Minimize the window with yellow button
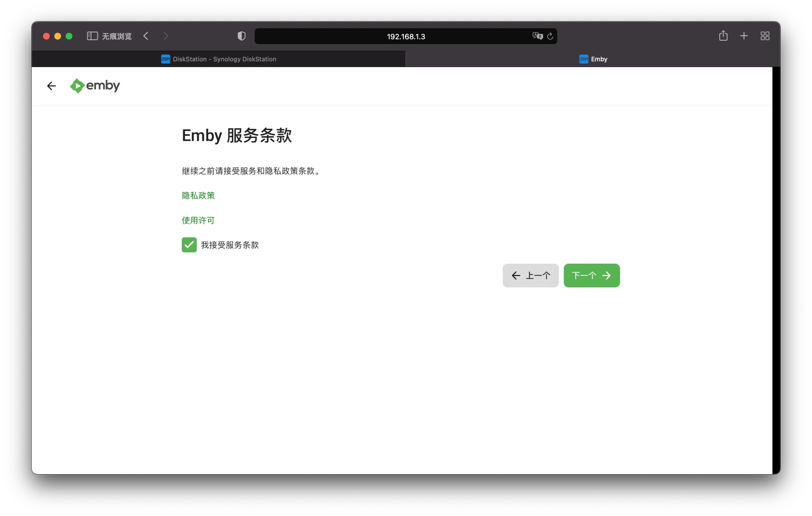Viewport: 812px width, 516px height. (58, 36)
